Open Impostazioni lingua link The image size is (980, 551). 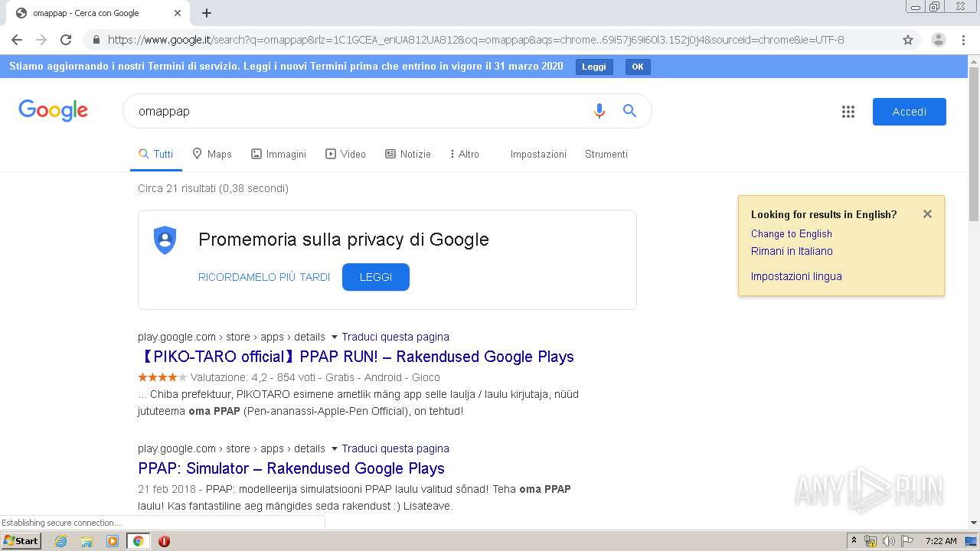796,276
